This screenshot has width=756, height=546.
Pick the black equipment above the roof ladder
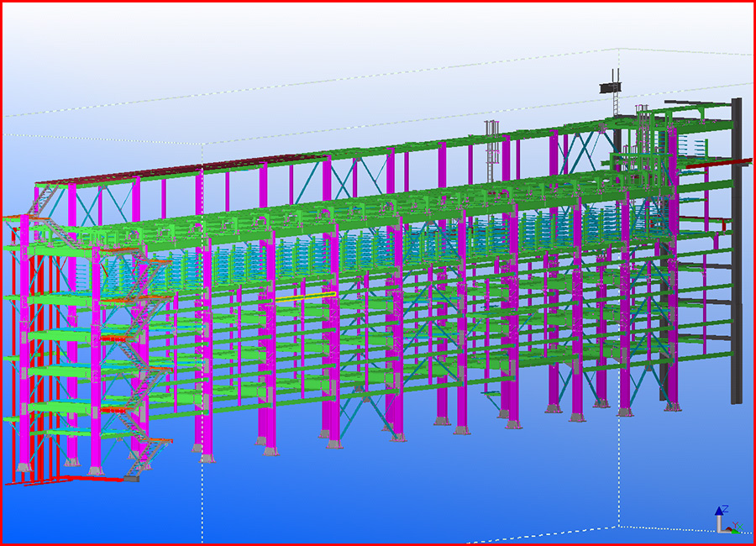click(612, 86)
